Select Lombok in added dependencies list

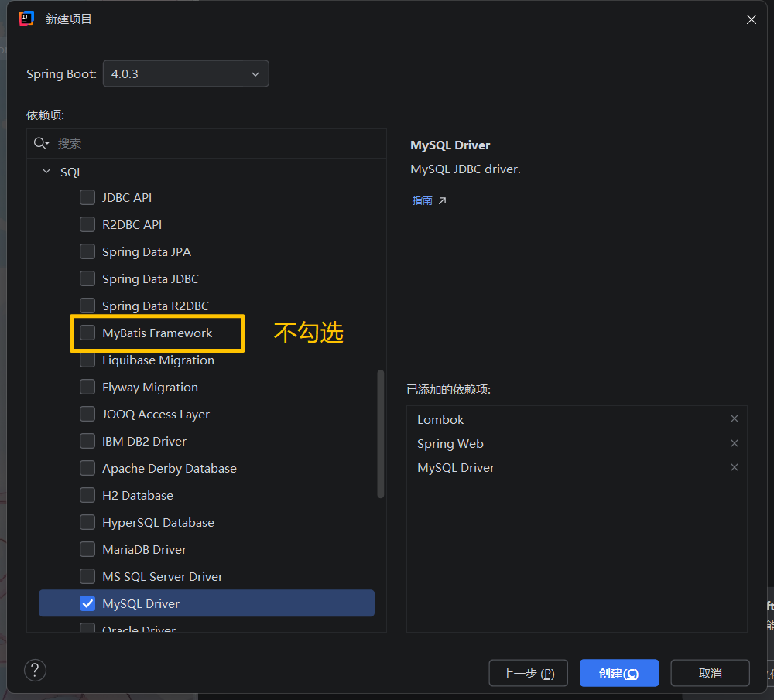point(440,419)
